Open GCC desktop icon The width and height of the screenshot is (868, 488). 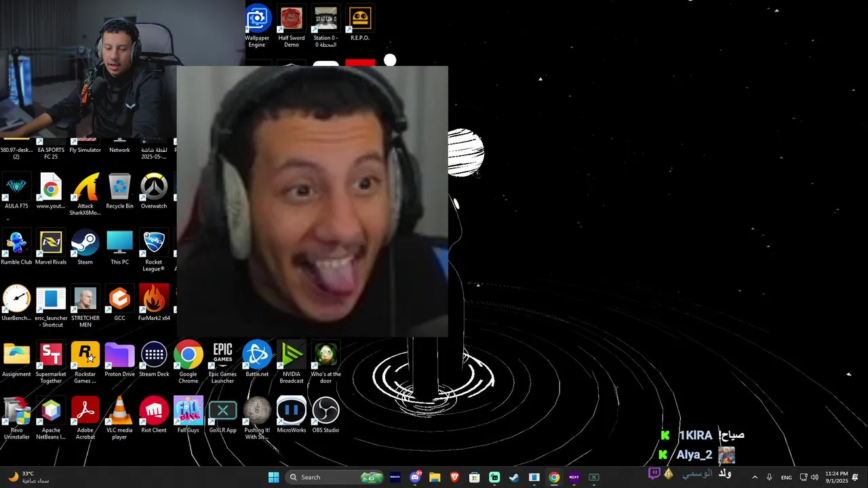(x=119, y=304)
